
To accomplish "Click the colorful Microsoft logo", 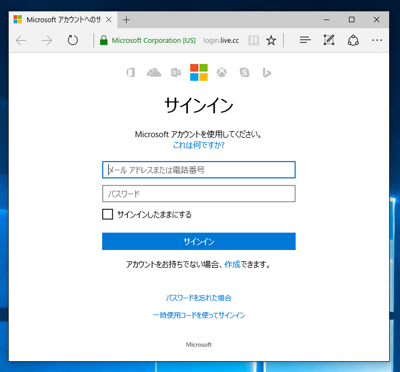I will [x=199, y=72].
